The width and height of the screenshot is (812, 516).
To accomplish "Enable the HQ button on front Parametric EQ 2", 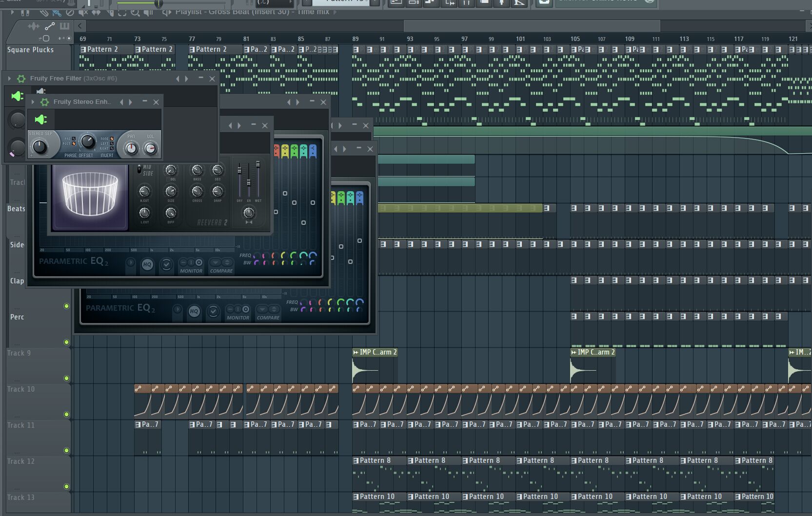I will pyautogui.click(x=147, y=264).
